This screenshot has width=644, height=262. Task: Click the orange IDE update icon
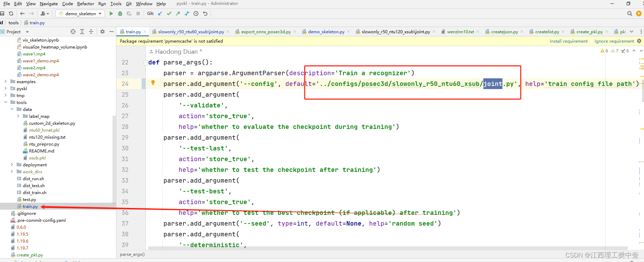point(639,14)
